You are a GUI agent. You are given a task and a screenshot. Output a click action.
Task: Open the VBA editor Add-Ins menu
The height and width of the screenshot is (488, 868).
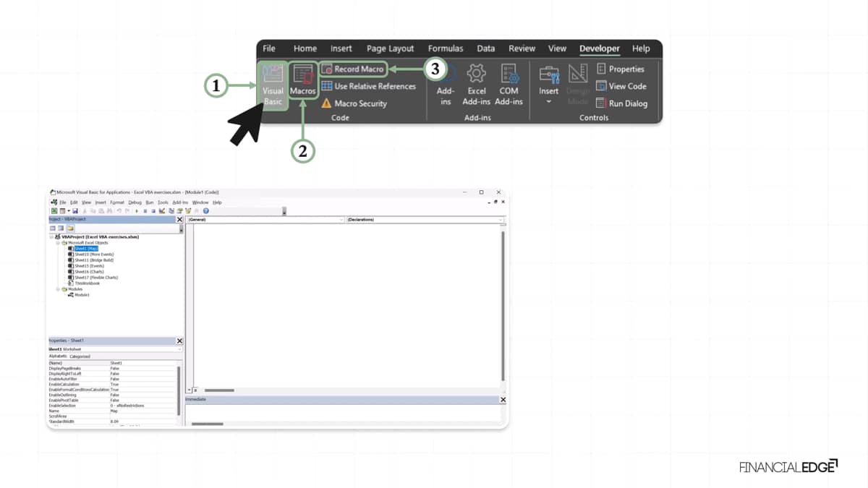point(180,202)
